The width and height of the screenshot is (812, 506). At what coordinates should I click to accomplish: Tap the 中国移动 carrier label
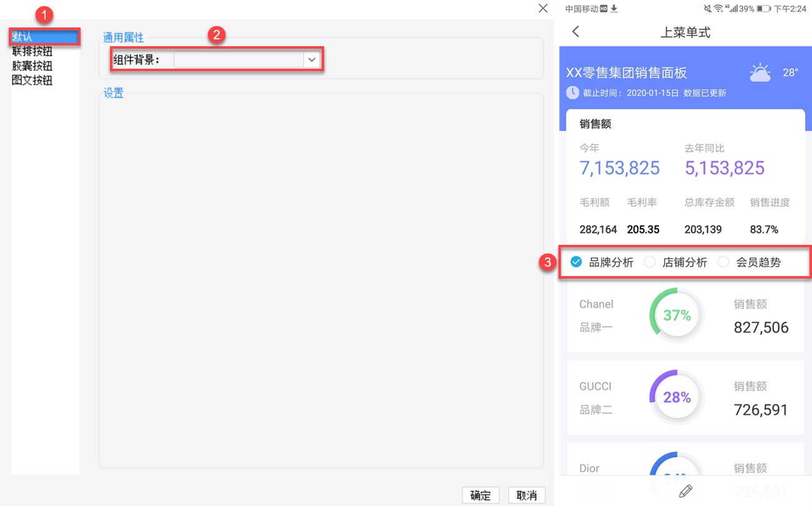(582, 8)
